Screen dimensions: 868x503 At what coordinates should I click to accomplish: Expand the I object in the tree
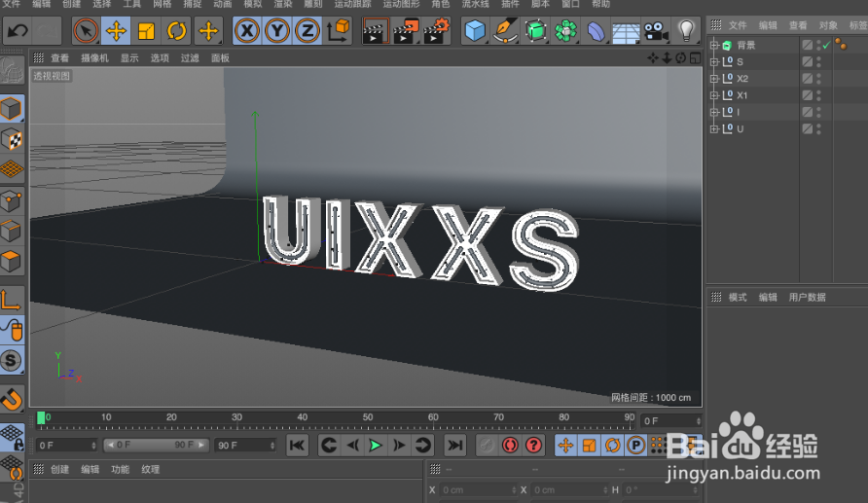tap(714, 112)
